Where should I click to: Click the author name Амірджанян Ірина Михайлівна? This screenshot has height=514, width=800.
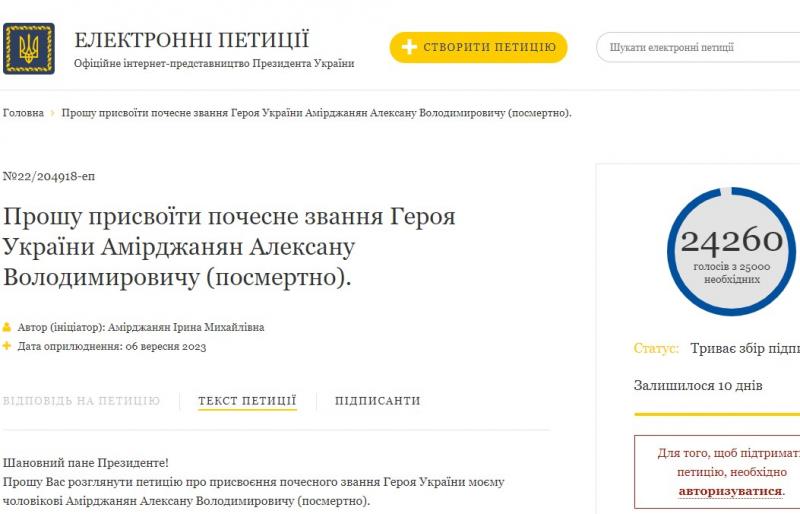click(186, 327)
